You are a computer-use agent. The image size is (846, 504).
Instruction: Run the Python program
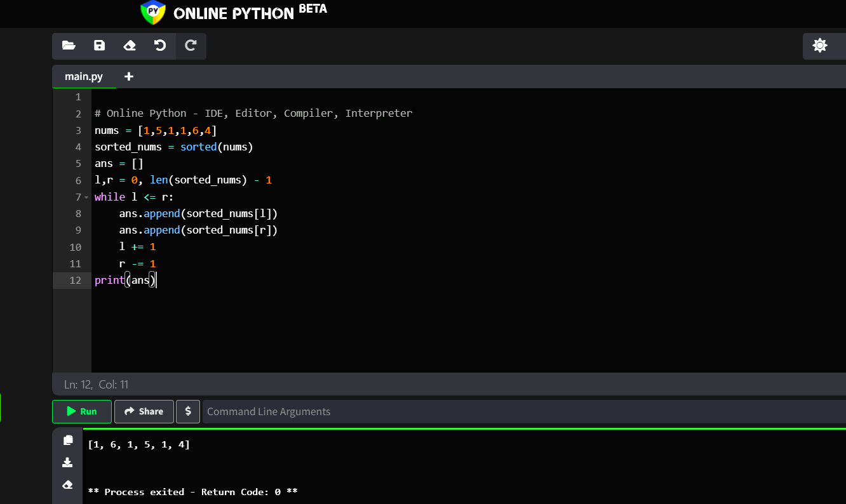pos(82,411)
